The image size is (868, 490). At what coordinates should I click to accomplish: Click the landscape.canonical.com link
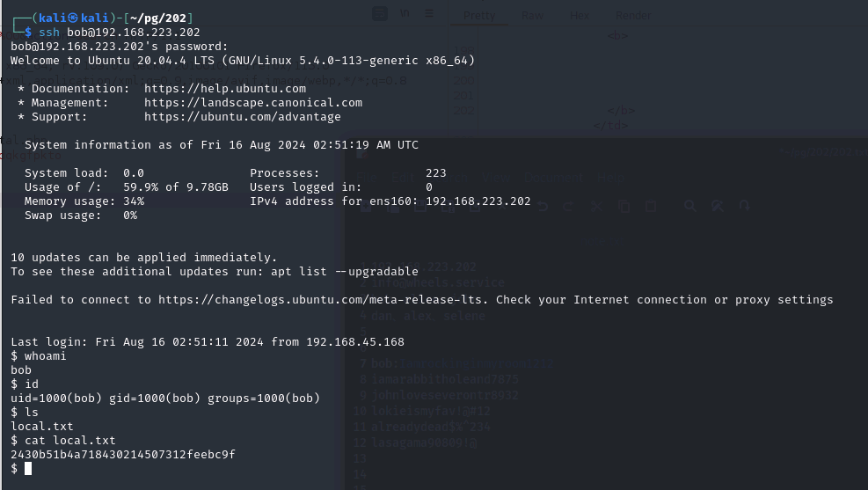253,103
